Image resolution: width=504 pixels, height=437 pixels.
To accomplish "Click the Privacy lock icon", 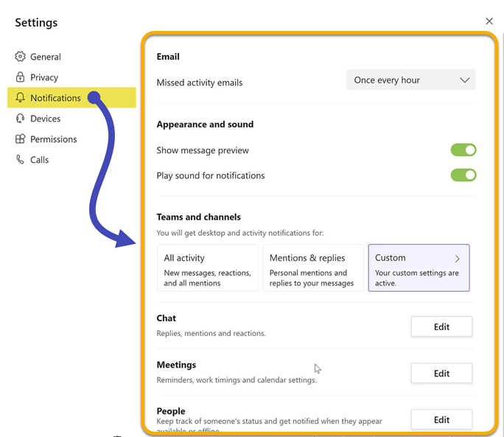I will coord(20,77).
